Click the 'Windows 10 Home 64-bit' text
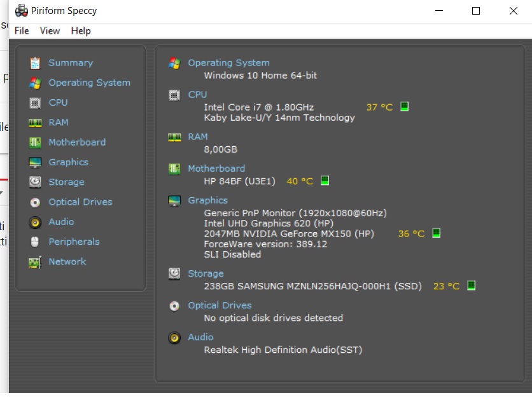 pyautogui.click(x=260, y=75)
